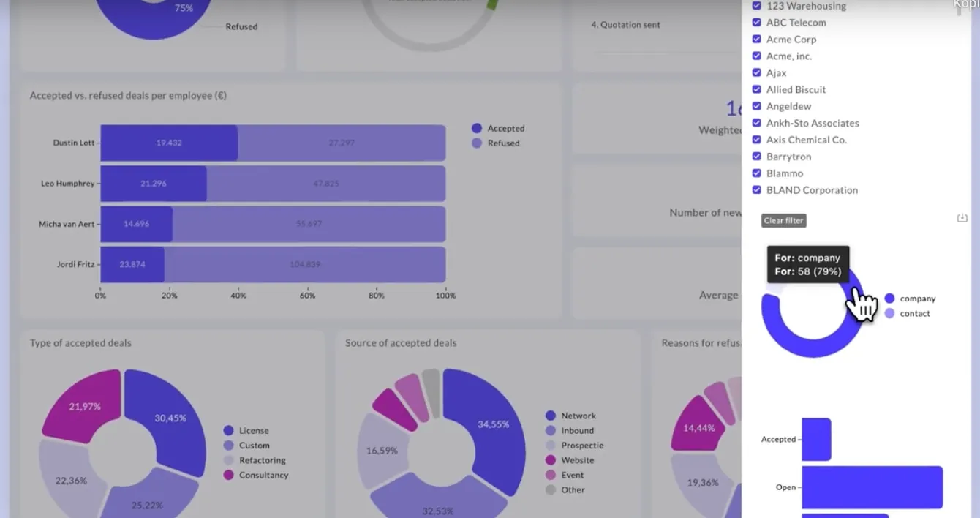Screen dimensions: 980x518
Task: Click the Accepted bar in side panel chart
Action: [x=816, y=440]
